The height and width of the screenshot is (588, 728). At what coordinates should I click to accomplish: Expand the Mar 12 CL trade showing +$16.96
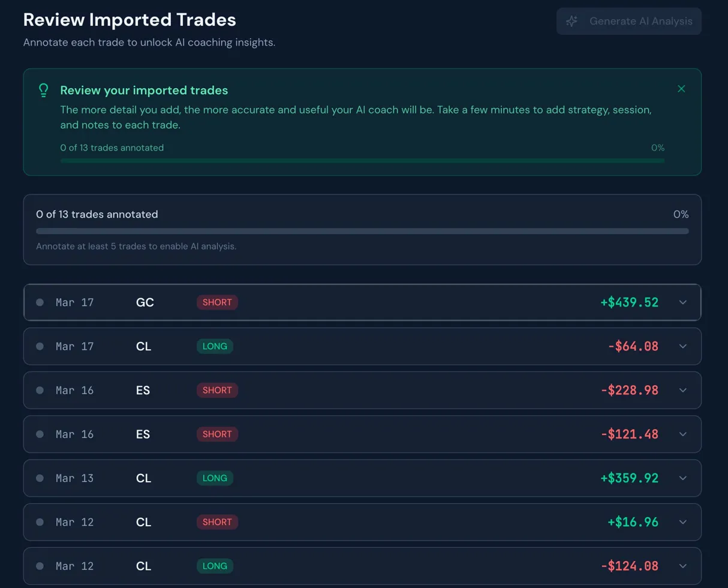pyautogui.click(x=683, y=522)
